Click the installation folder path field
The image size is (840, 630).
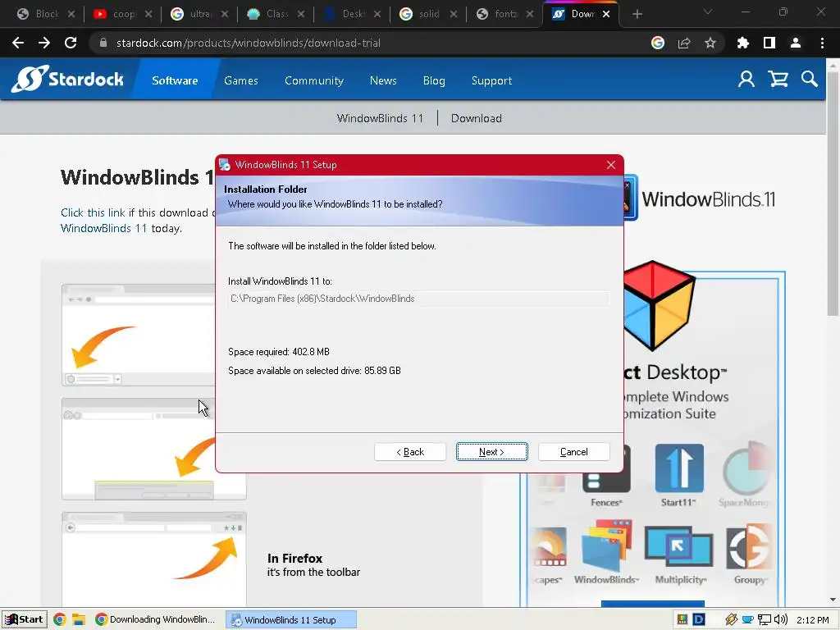point(418,299)
